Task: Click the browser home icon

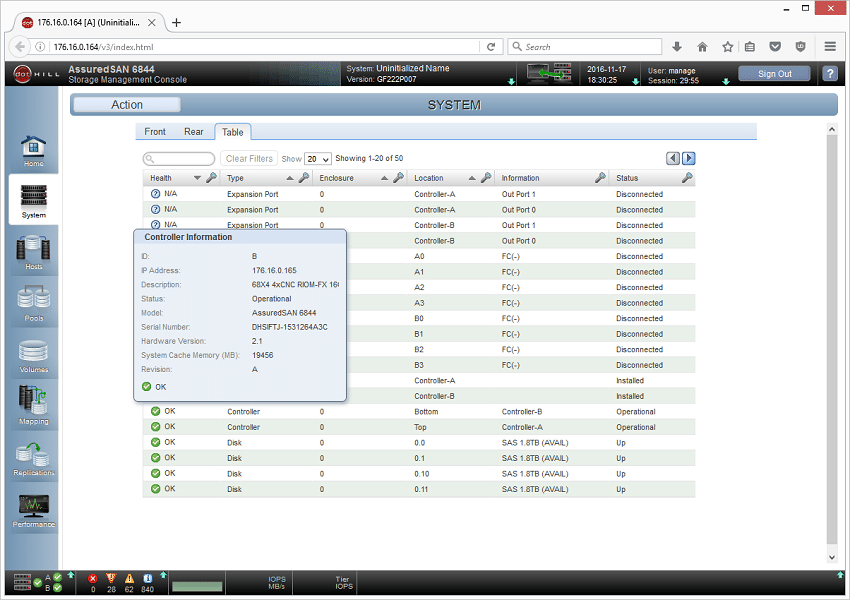Action: tap(702, 47)
